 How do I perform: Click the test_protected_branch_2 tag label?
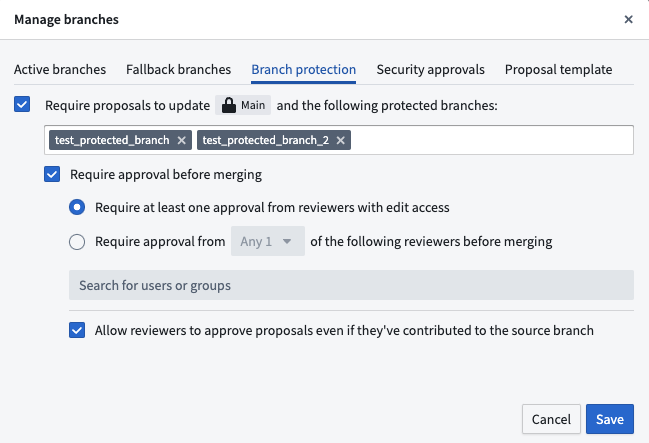pyautogui.click(x=266, y=140)
